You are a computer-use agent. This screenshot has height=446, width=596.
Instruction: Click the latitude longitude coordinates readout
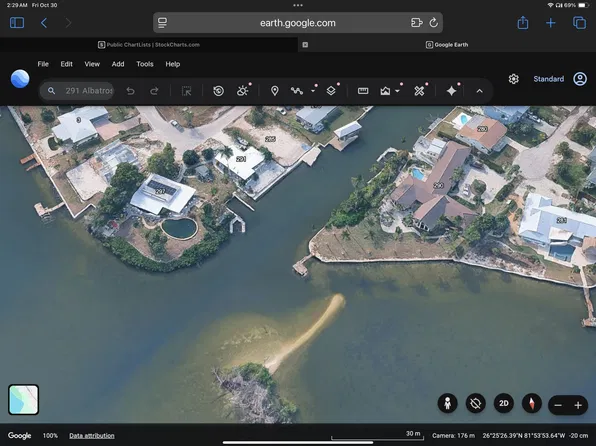[524, 436]
